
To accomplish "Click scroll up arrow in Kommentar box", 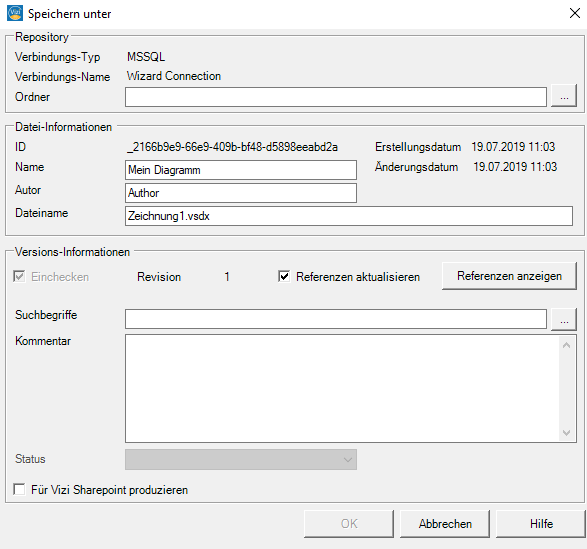I will (566, 345).
